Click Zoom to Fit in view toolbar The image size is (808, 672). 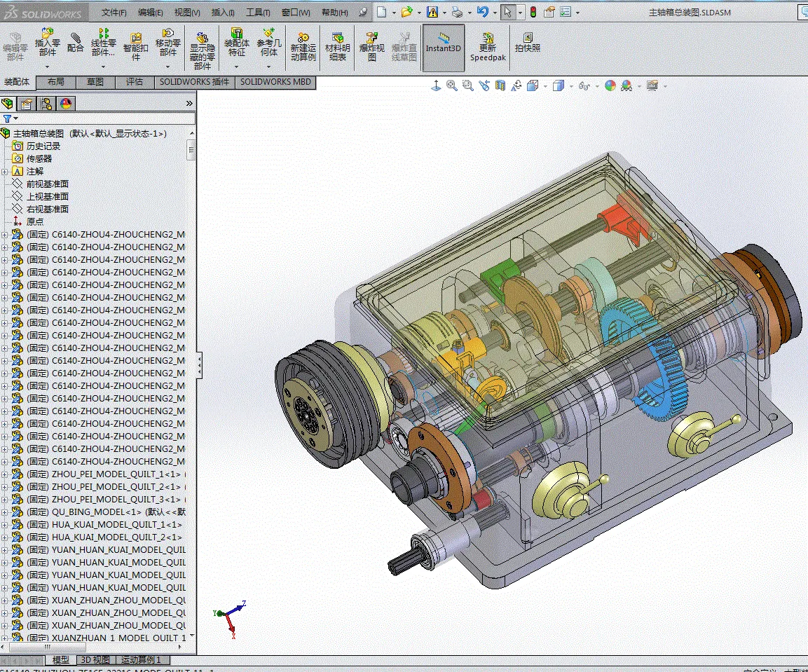452,85
